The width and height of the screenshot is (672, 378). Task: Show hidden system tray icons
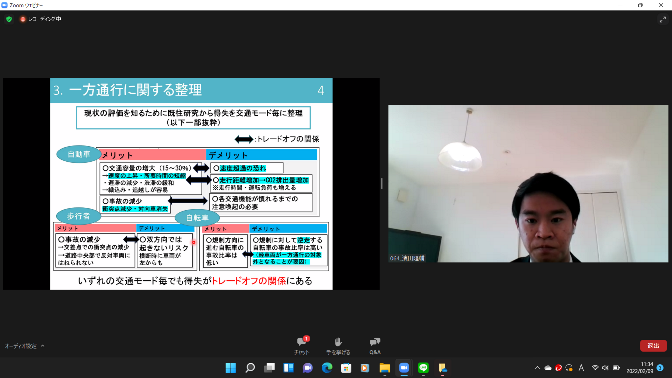coord(537,368)
